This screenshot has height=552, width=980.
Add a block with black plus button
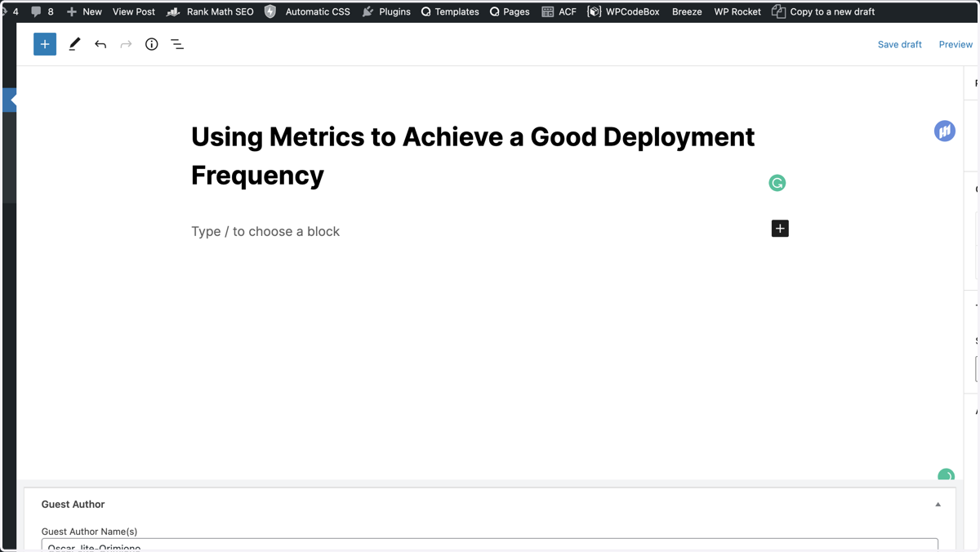click(780, 229)
